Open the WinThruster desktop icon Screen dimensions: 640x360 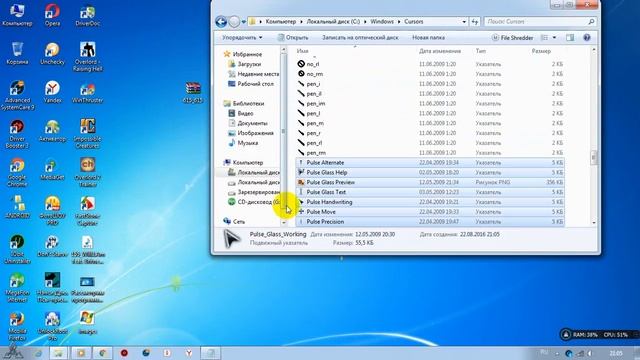coord(87,92)
